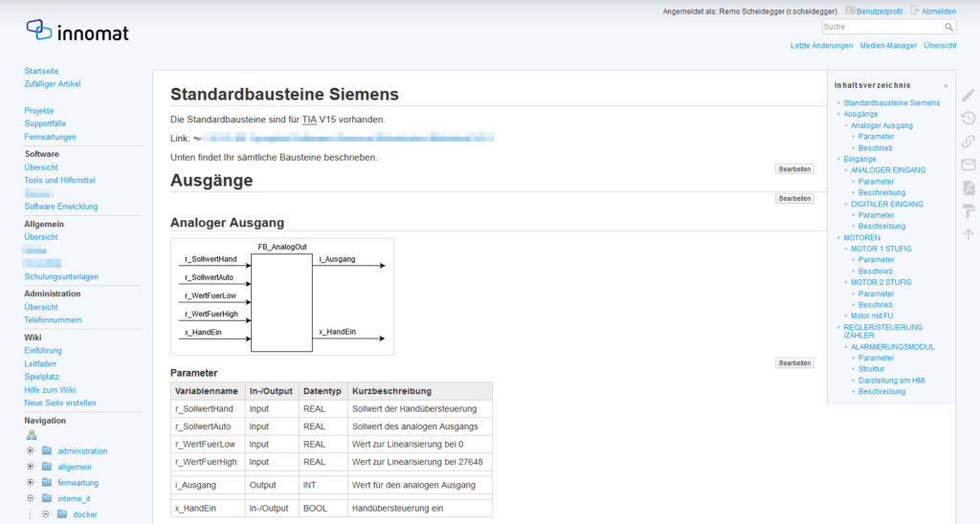
Task: Open Hilfe zum Wiki
Action: pyautogui.click(x=50, y=390)
